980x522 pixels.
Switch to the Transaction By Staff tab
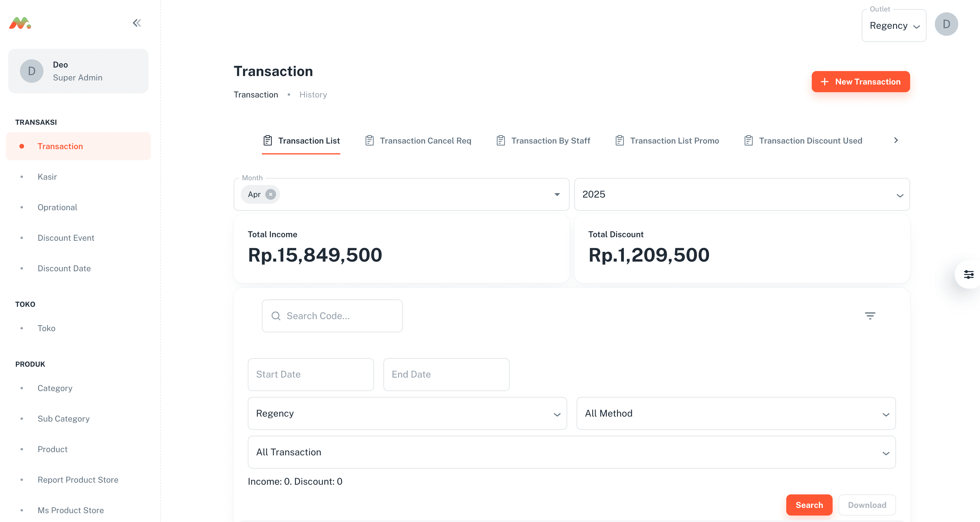[550, 140]
